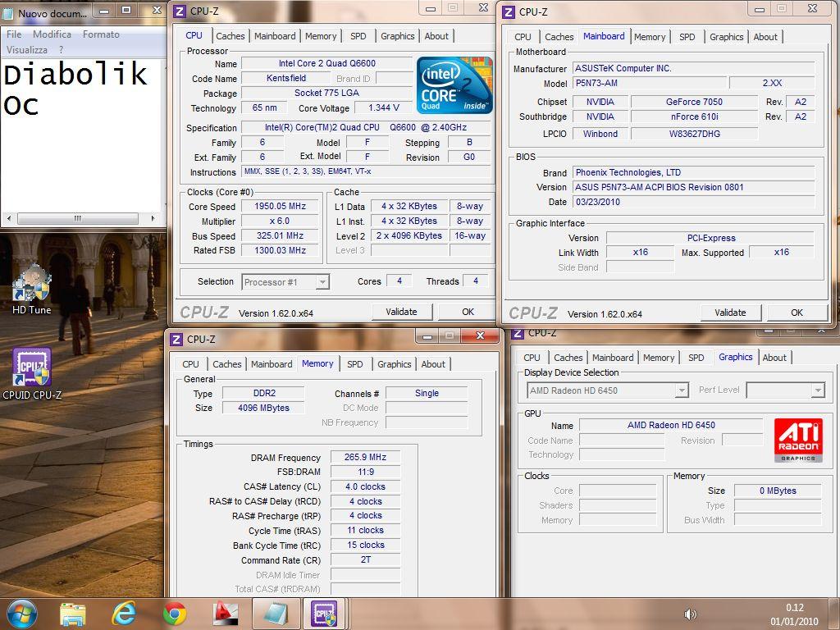Open Notepad Formato menu
The width and height of the screenshot is (840, 630).
click(101, 34)
